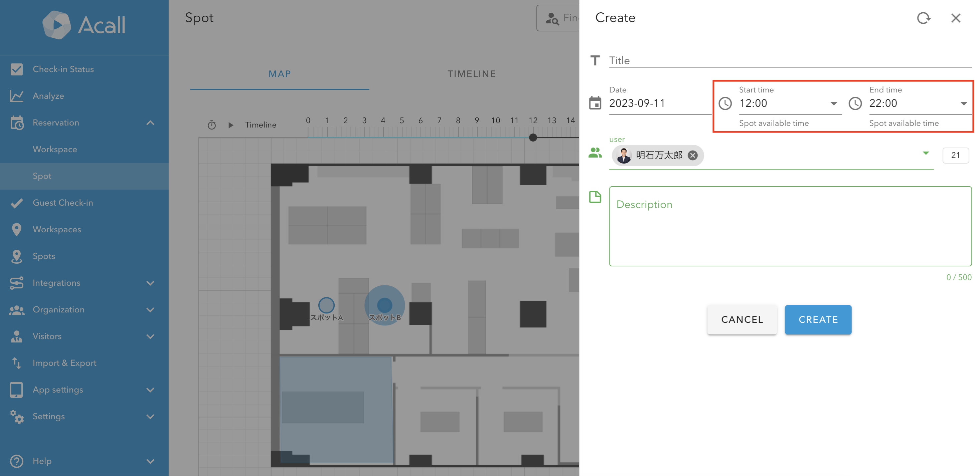Click the Workspaces location pin icon
The width and height of the screenshot is (980, 476).
tap(16, 229)
